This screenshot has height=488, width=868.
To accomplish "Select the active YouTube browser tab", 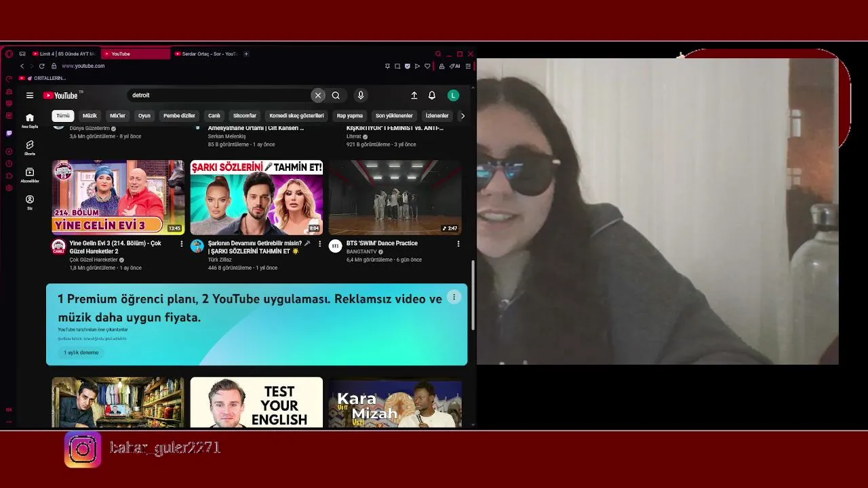I will pyautogui.click(x=136, y=54).
